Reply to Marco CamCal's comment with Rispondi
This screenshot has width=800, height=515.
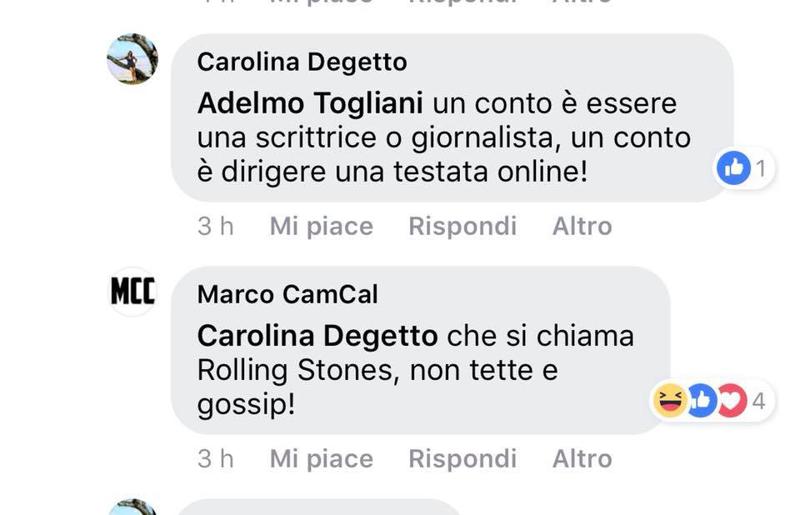pos(462,459)
